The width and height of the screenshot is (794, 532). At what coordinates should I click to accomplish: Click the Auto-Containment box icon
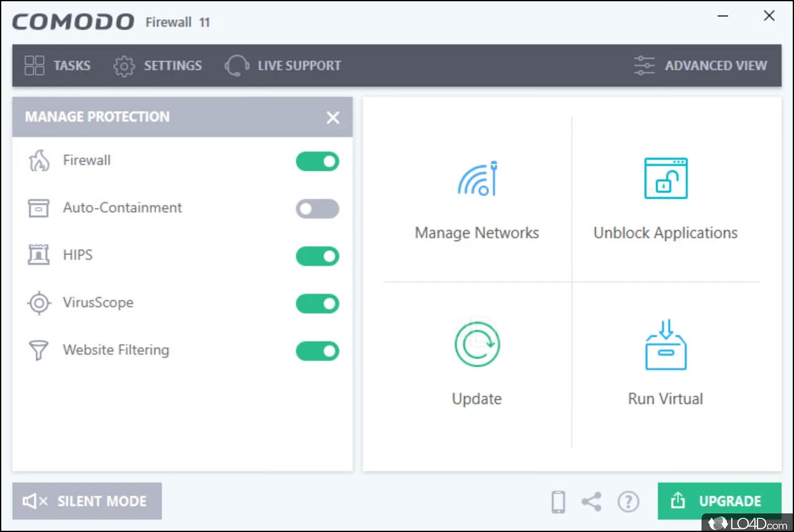pyautogui.click(x=38, y=208)
